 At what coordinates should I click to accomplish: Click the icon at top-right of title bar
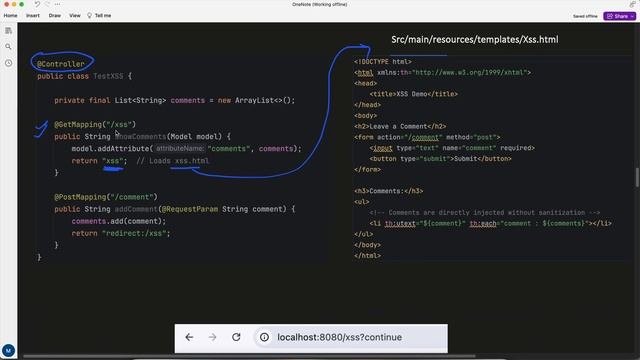click(x=632, y=4)
